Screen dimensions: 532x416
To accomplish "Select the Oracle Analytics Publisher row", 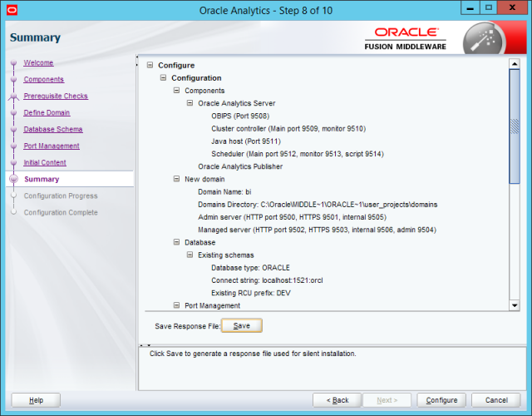I will tap(240, 166).
